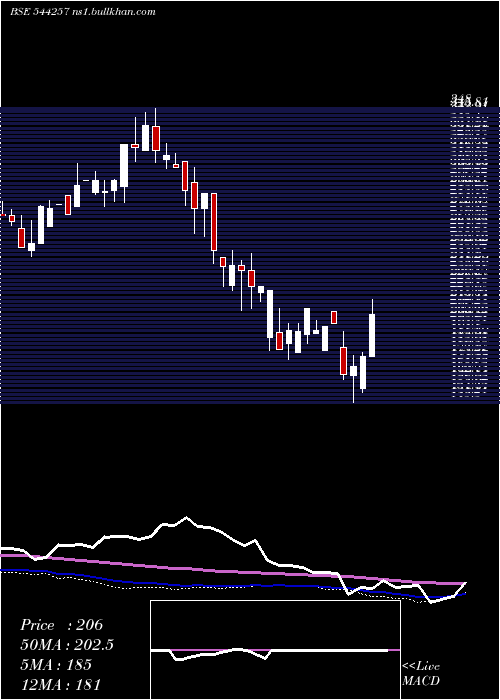Select the '5MA : 185' value
This screenshot has height=700, width=500.
click(56, 664)
